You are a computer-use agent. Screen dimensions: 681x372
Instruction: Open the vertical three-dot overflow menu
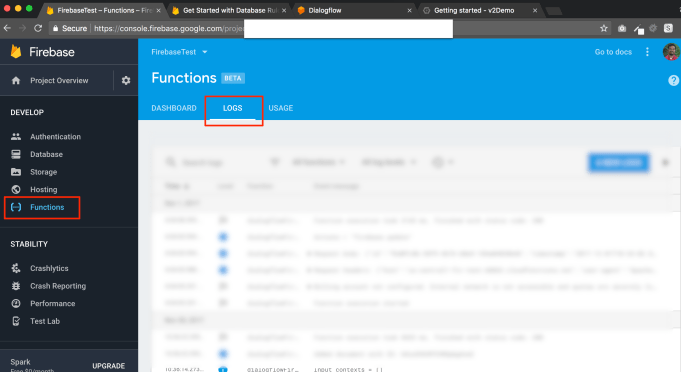coord(647,52)
